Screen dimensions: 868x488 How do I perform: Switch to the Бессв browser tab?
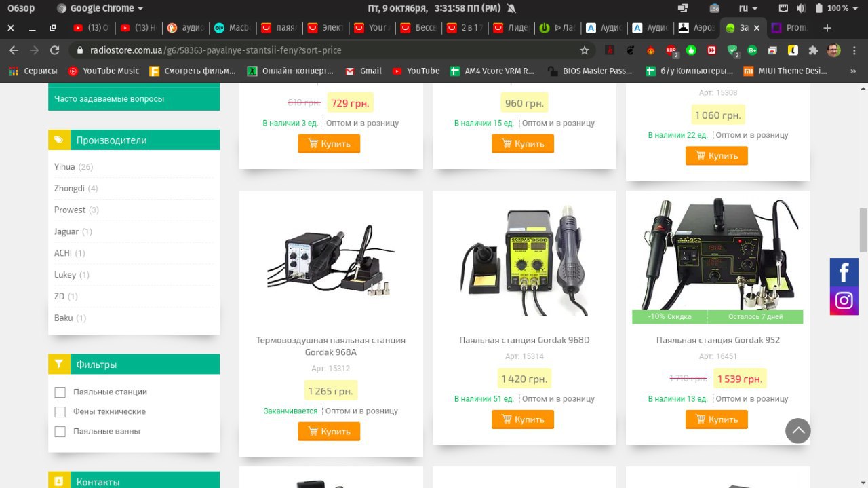pos(418,28)
